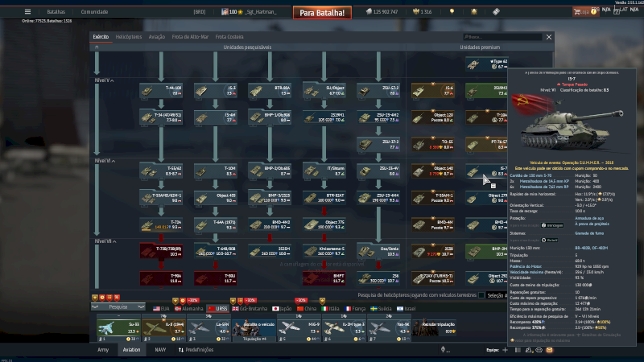Open the warbonds ticket icon

click(x=496, y=11)
